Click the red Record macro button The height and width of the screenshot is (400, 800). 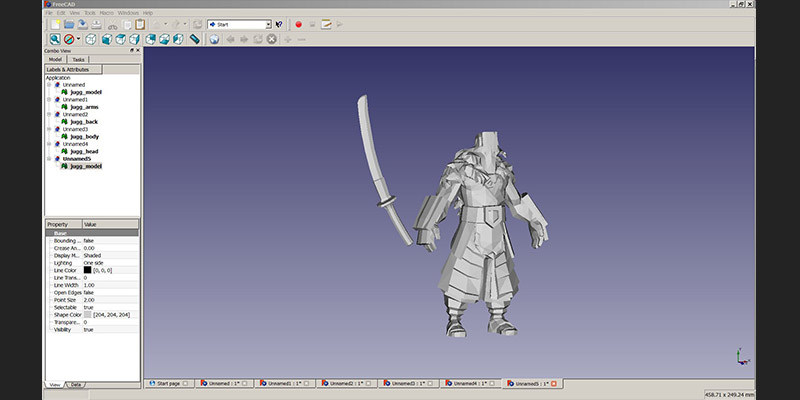pos(298,24)
